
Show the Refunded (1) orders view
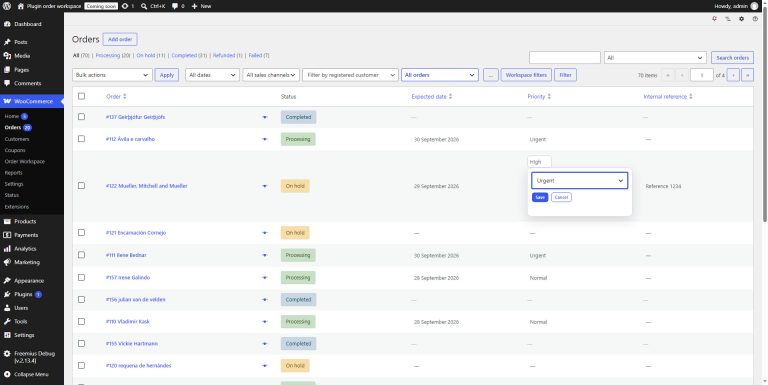tap(228, 55)
